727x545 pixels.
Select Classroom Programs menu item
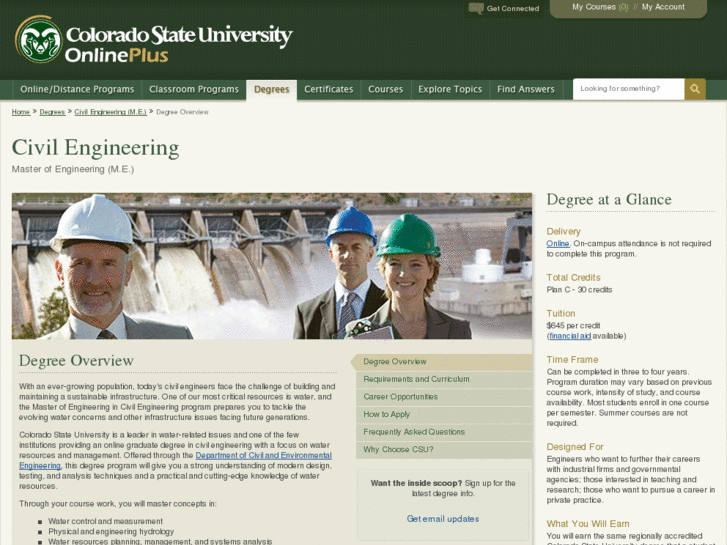click(194, 89)
